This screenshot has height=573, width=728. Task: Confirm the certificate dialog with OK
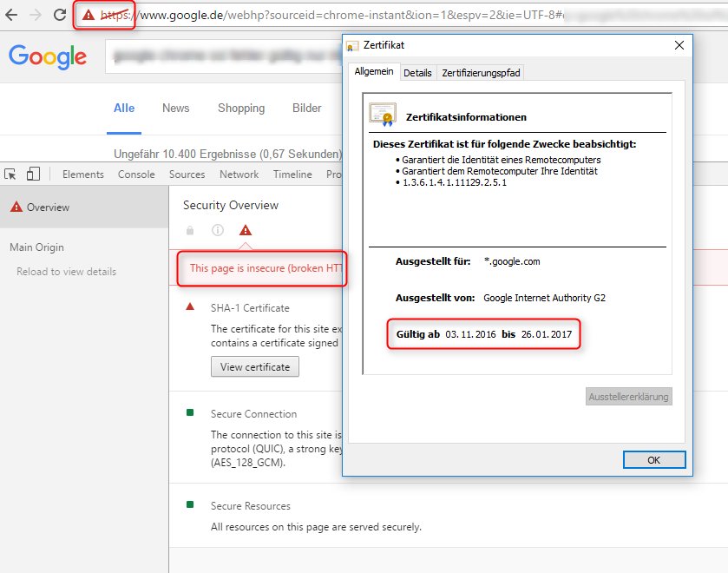pyautogui.click(x=653, y=459)
